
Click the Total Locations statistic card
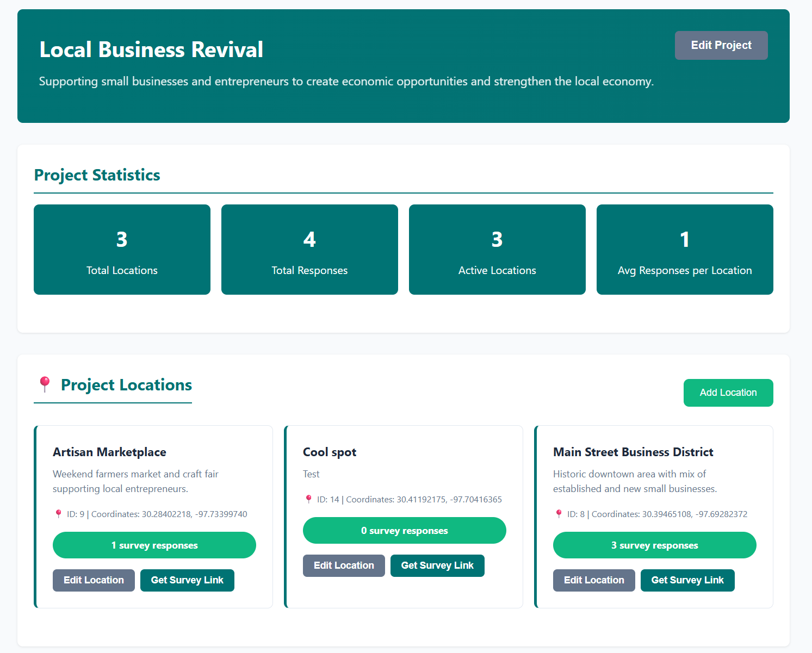pos(122,250)
